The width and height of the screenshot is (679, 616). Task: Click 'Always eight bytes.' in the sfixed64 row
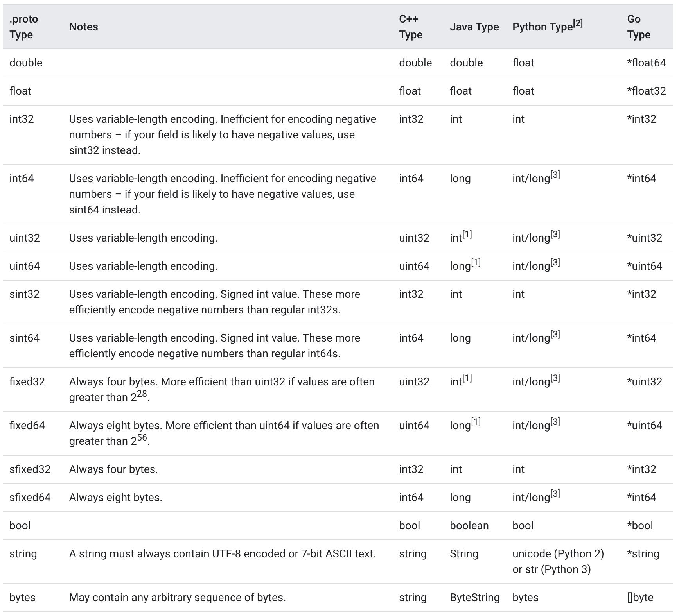click(x=116, y=498)
